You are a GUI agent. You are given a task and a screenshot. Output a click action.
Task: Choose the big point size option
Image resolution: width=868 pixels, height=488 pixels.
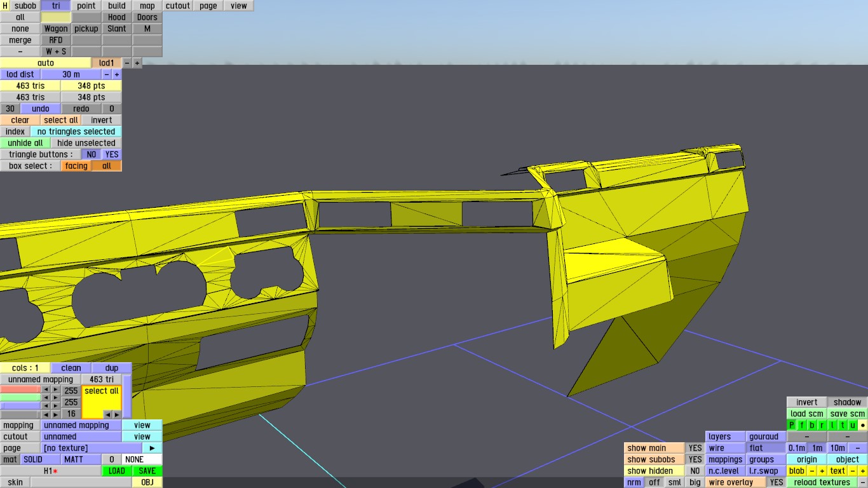[695, 482]
